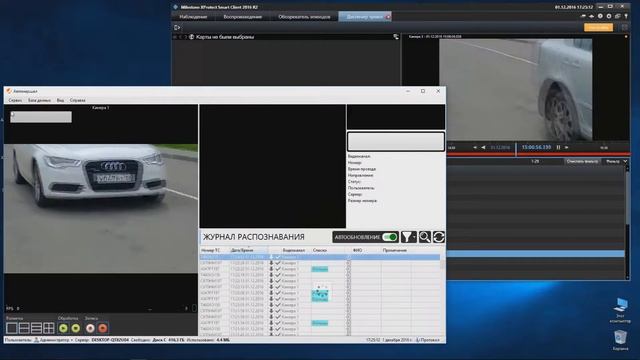Click play-reverse arrow in Milestone timeline
The width and height of the screenshot is (640, 360).
483,147
